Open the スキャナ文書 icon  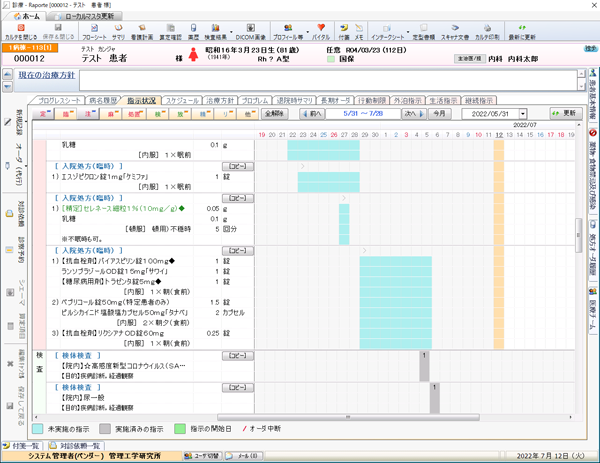pyautogui.click(x=455, y=31)
